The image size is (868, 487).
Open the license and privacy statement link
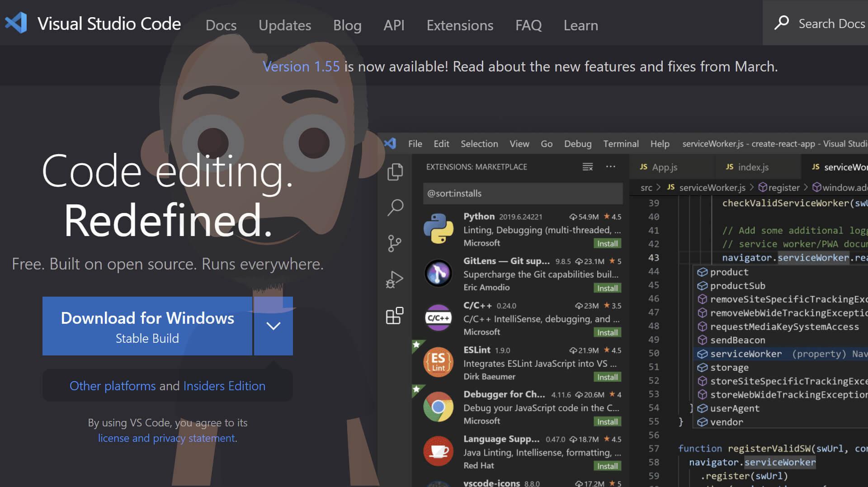tap(167, 438)
